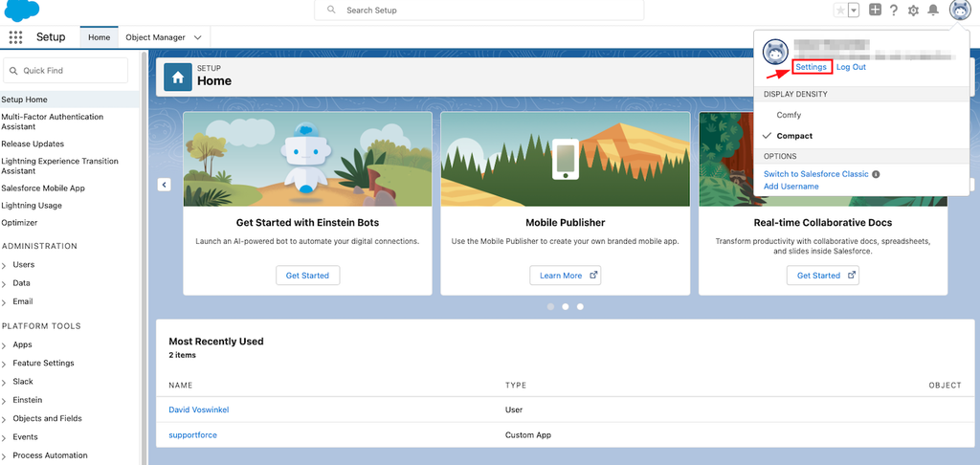
Task: Select third carousel indicator dot
Action: [580, 306]
